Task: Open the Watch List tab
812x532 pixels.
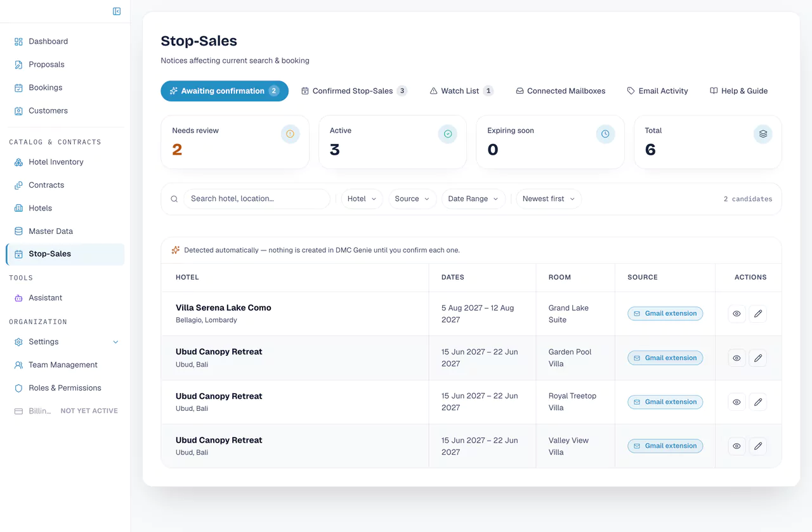Action: pyautogui.click(x=461, y=91)
